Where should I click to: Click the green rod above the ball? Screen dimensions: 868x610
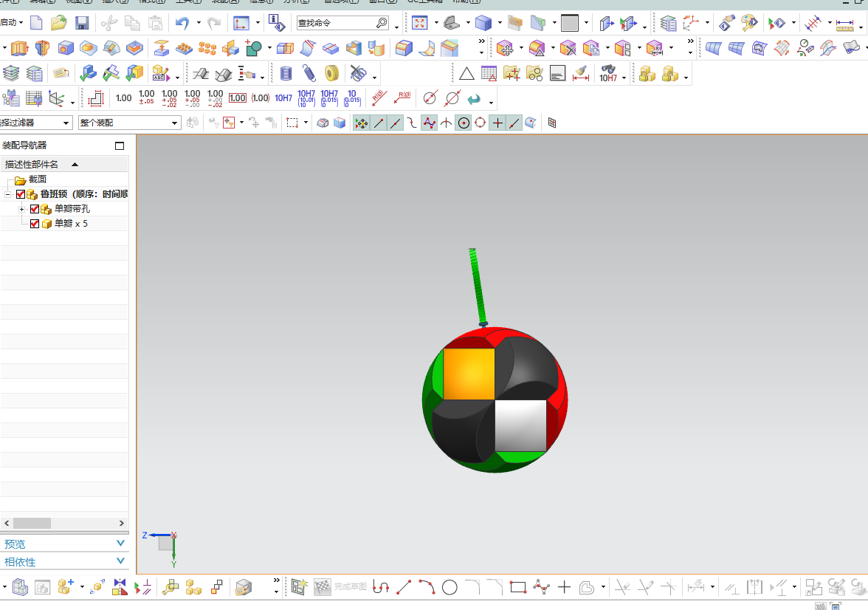pyautogui.click(x=478, y=285)
